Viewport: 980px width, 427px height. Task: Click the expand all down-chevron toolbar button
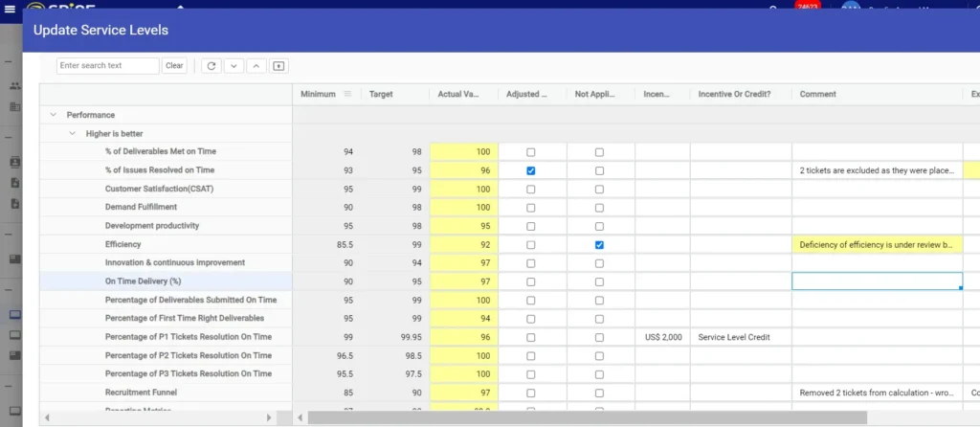point(234,66)
